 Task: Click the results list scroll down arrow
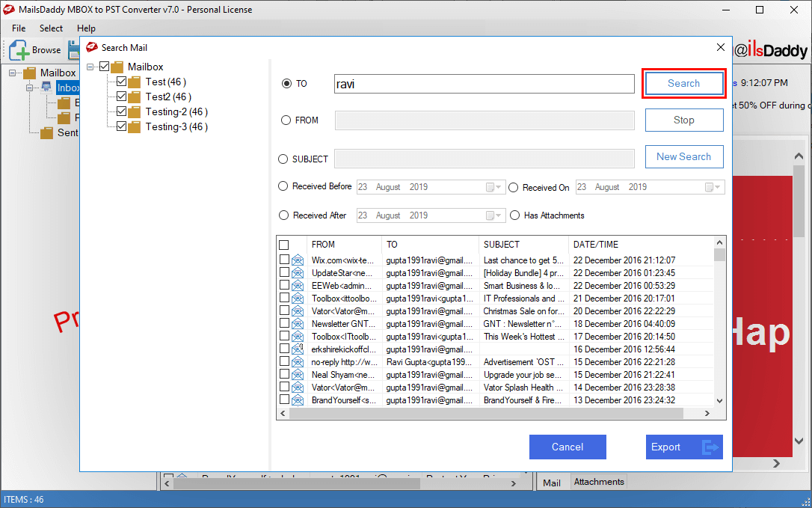point(719,401)
